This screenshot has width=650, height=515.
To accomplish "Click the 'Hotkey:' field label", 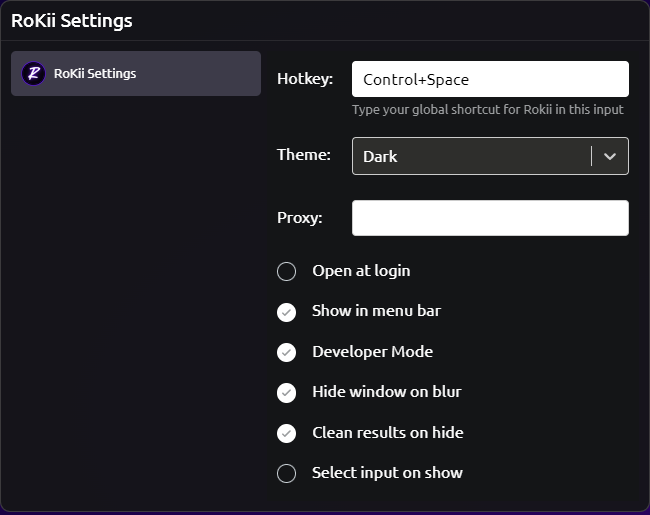I will 305,78.
